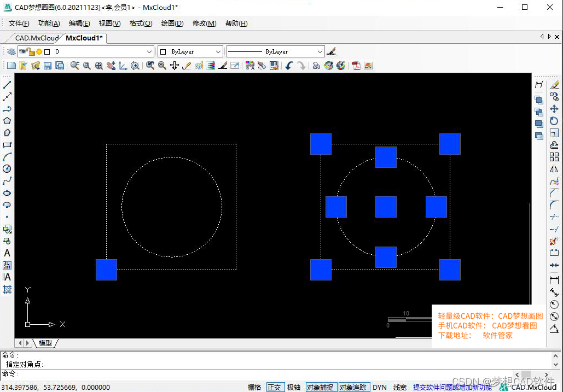The width and height of the screenshot is (563, 392).
Task: Toggle the 对象捕捉 object snap
Action: (321, 387)
